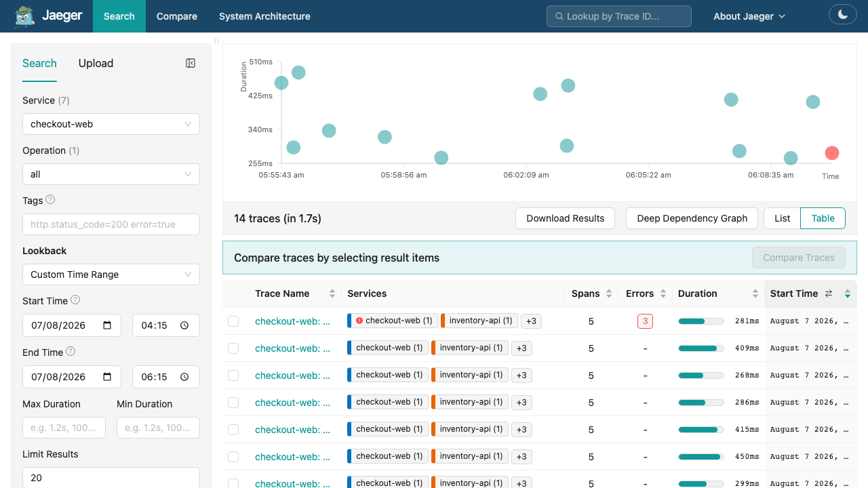Screen dimensions: 868x488
Task: Click the red error icon on checkout-web tag
Action: [359, 321]
